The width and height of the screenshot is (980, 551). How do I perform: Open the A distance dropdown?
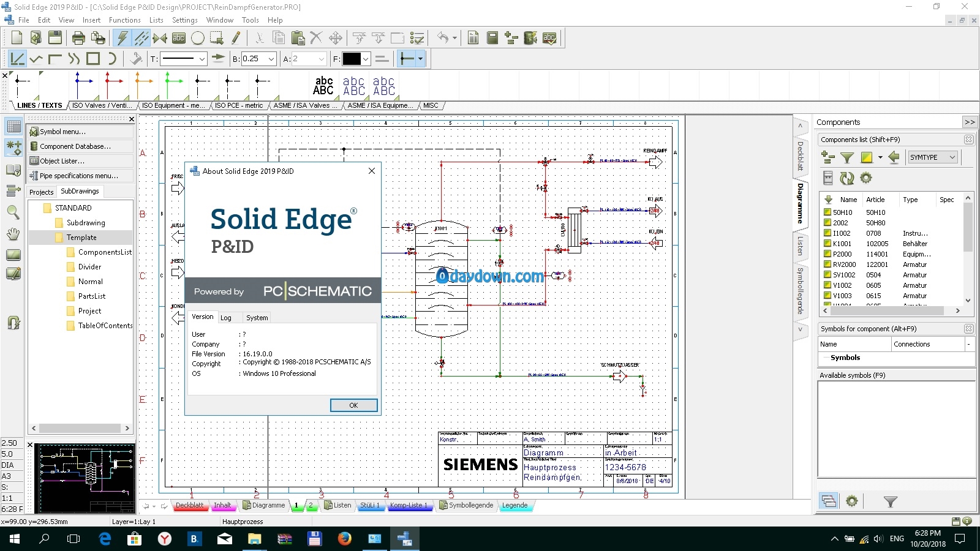tap(322, 59)
